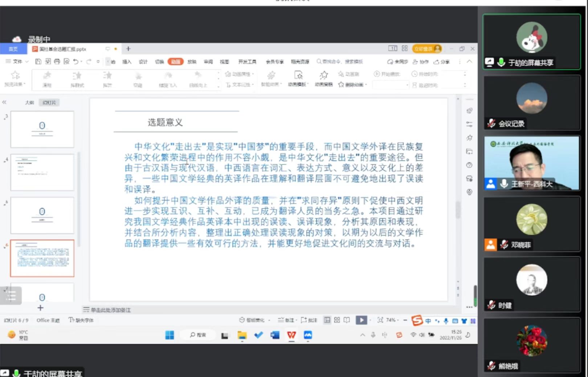Click the Word icon in Windows taskbar
Viewport: 588px width, 377px height.
point(275,335)
